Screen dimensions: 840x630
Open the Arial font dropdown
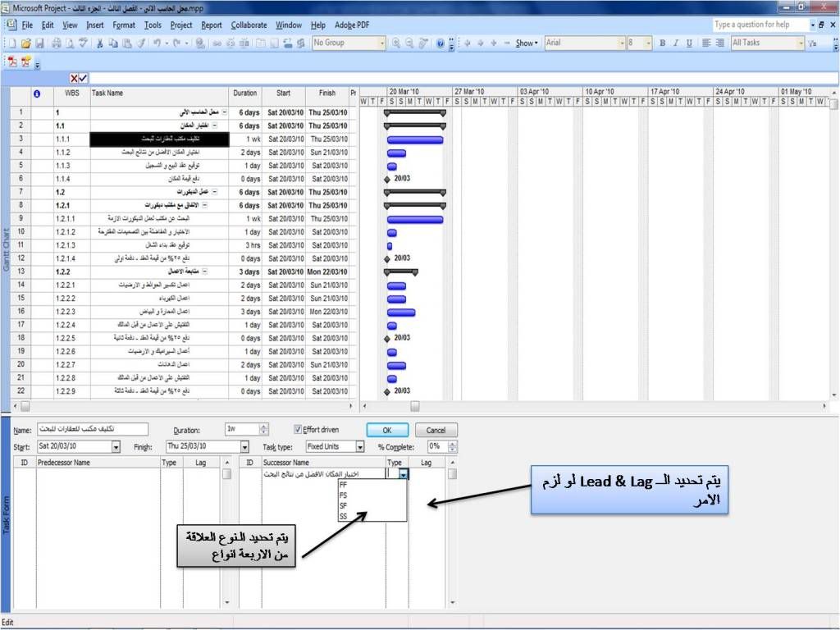point(622,43)
